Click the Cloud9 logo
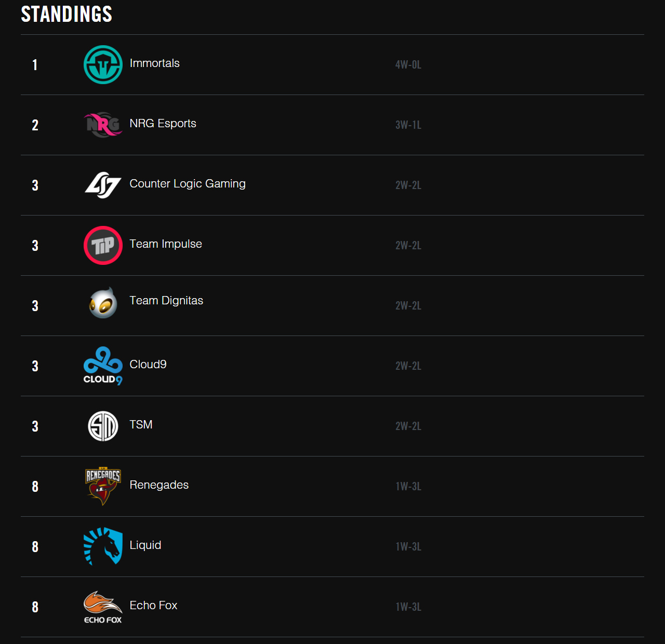Screen dimensions: 665x644 coord(103,366)
